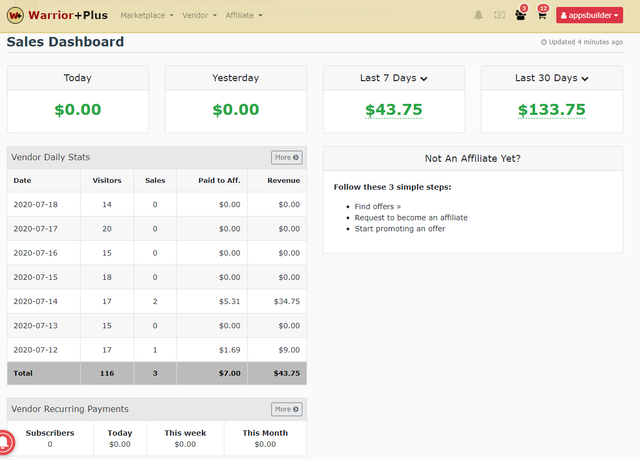
Task: Click the Sales column header
Action: click(x=155, y=181)
